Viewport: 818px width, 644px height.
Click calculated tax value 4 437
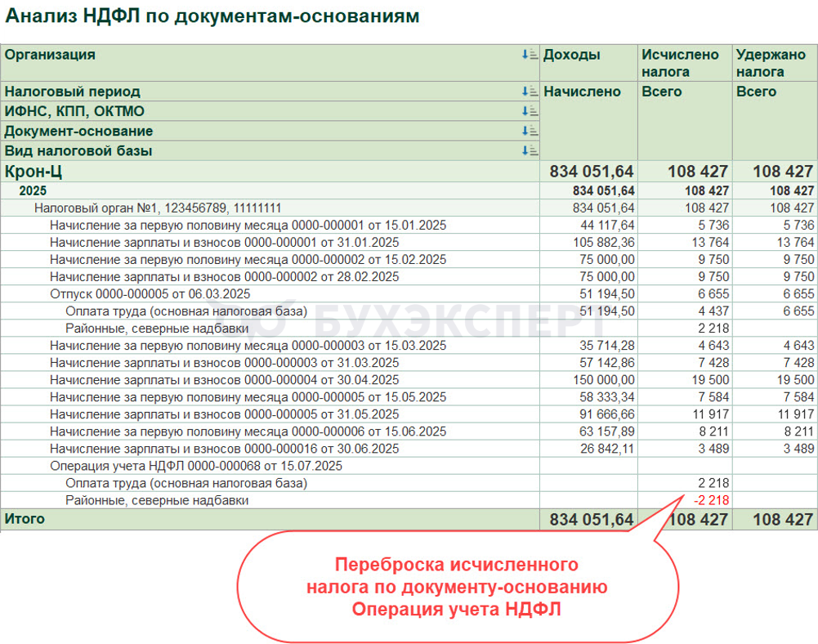(x=713, y=311)
